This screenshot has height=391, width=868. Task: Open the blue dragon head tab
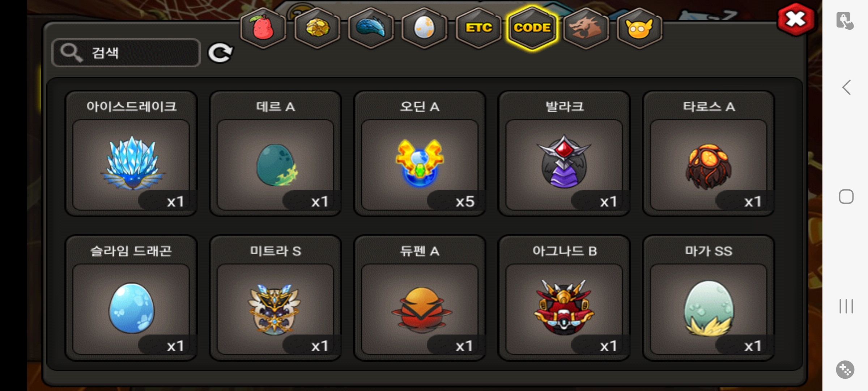(371, 28)
